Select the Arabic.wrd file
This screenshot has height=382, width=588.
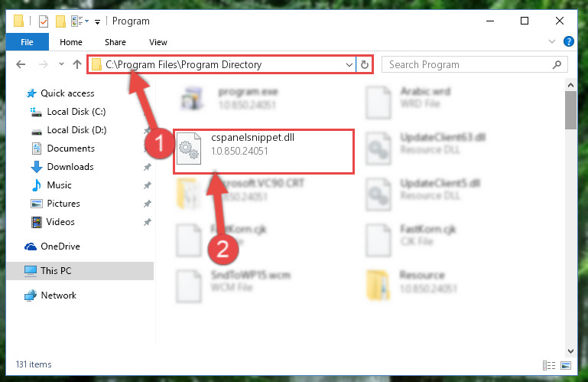(x=409, y=101)
